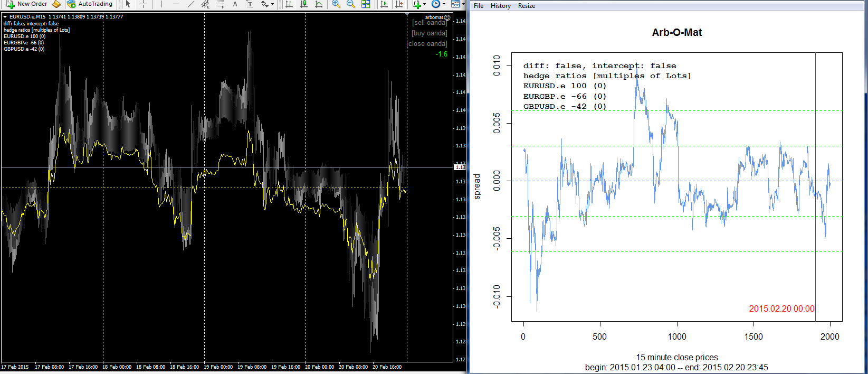Open the File menu in Arb-O-Mat

pyautogui.click(x=479, y=6)
